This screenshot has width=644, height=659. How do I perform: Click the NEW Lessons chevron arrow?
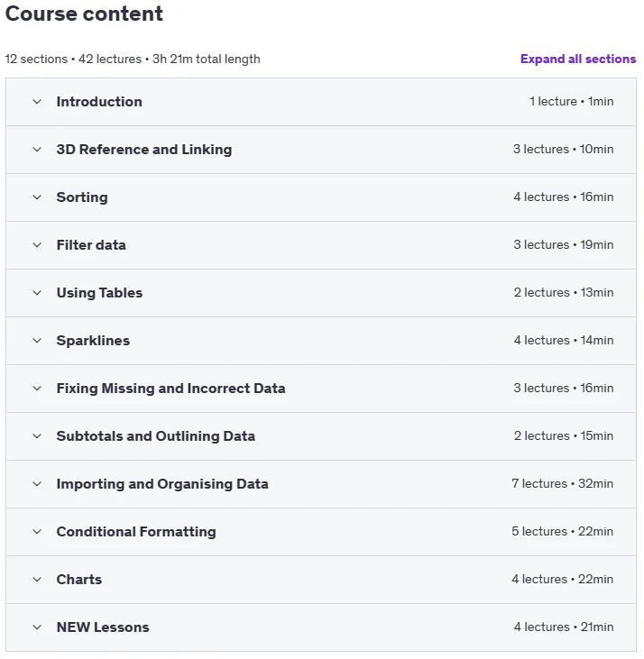pos(37,627)
